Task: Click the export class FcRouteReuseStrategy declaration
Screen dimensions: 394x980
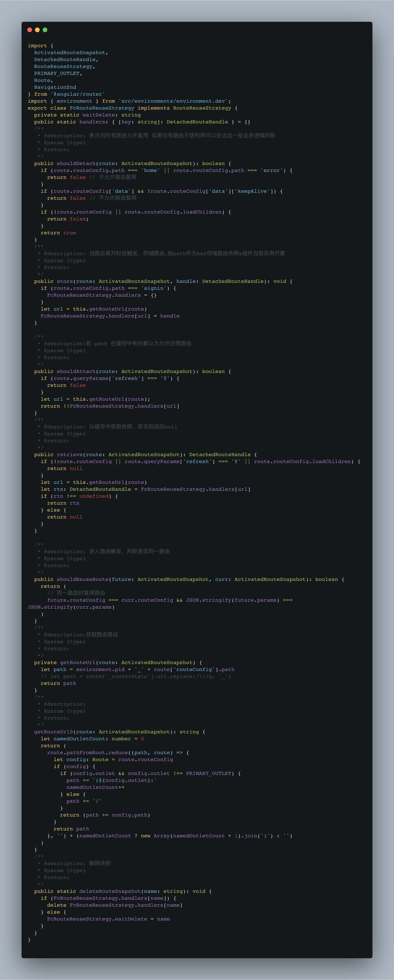Action: tap(133, 108)
